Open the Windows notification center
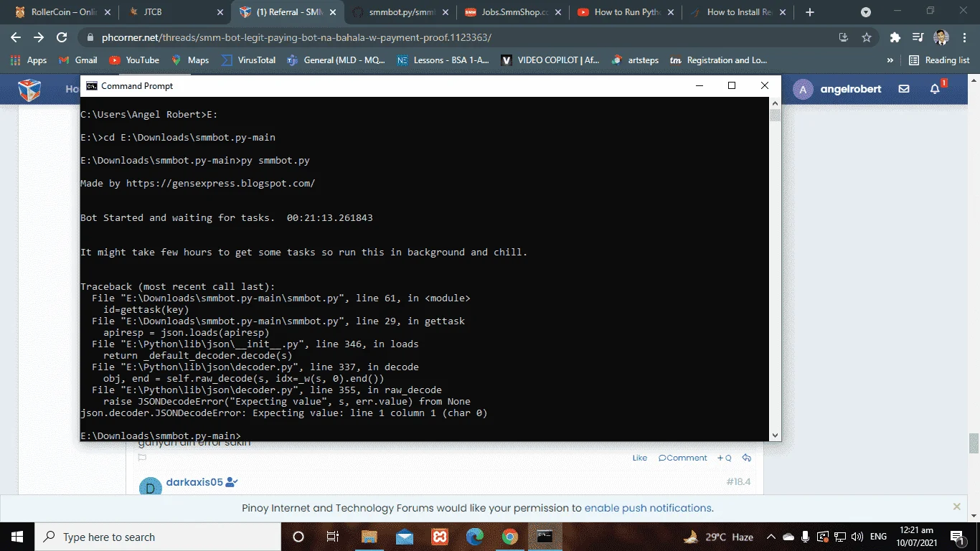Screen dimensions: 980x551 [x=957, y=537]
